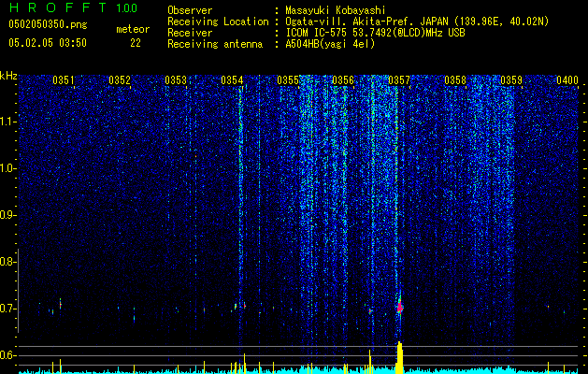Click the 0359 time marker
The height and width of the screenshot is (374, 588).
[511, 80]
